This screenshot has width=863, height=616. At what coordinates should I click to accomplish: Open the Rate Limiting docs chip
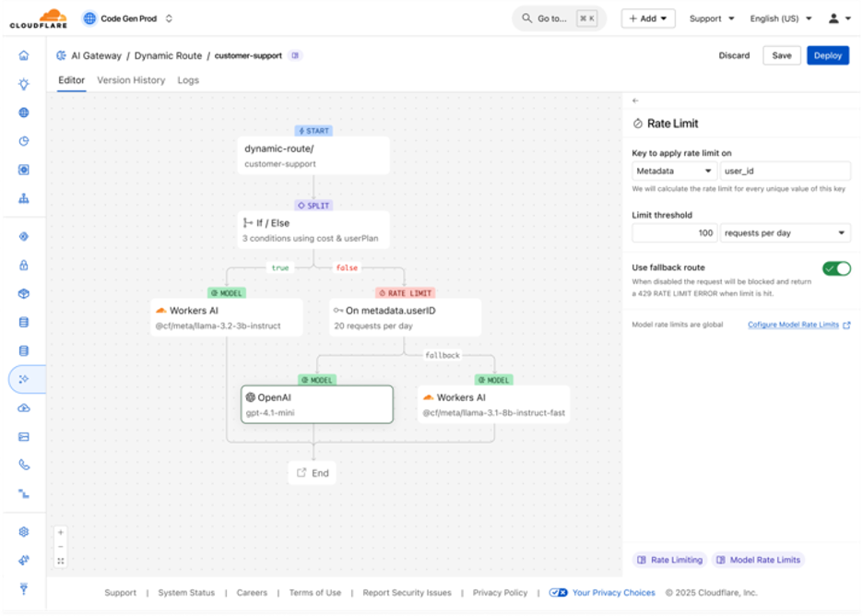tap(670, 560)
